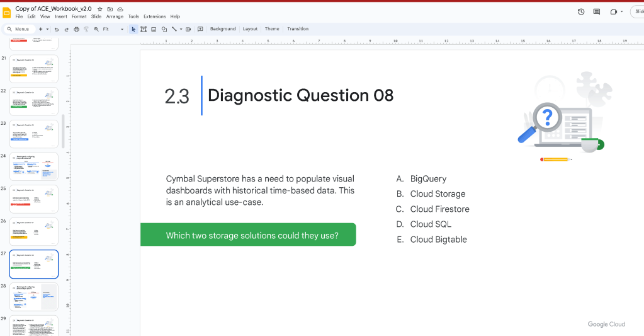This screenshot has width=644, height=336.
Task: Select slide 22 thumbnail
Action: click(x=33, y=101)
